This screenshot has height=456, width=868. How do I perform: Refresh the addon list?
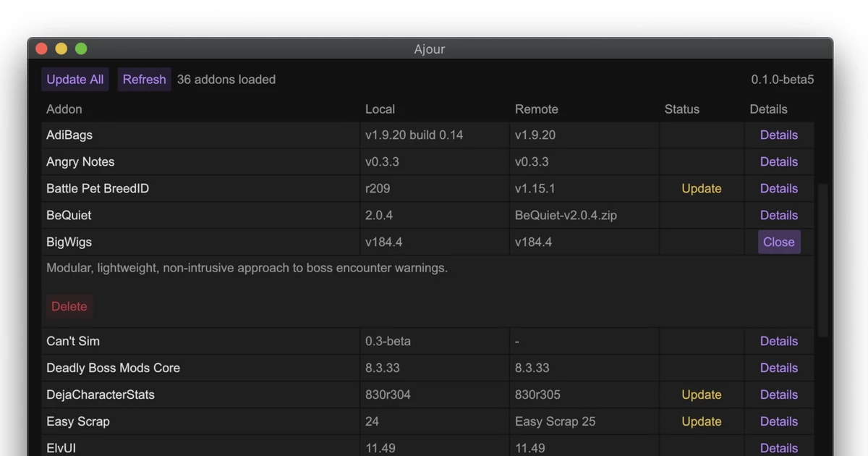tap(144, 79)
